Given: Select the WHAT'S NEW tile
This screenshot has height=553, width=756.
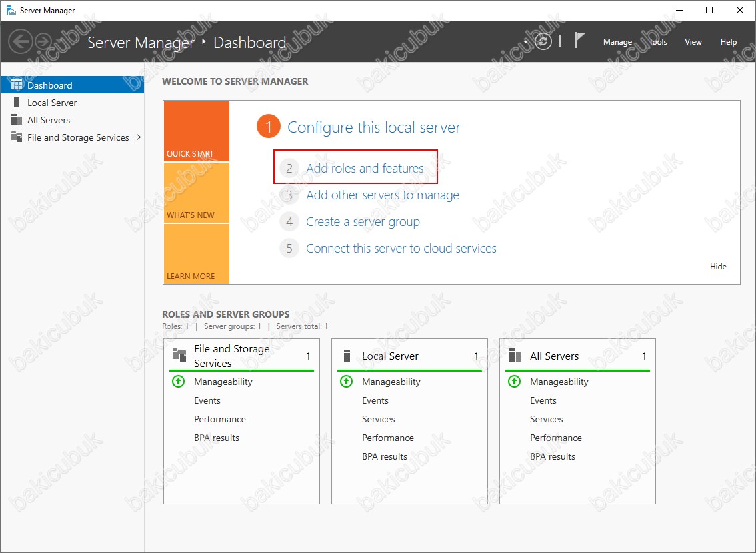Looking at the screenshot, I should [197, 193].
